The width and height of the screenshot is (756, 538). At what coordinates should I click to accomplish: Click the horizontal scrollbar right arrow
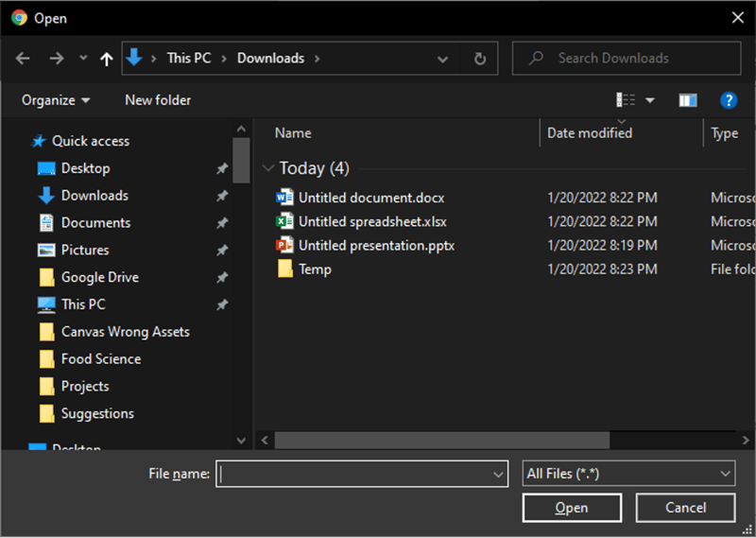click(x=746, y=440)
